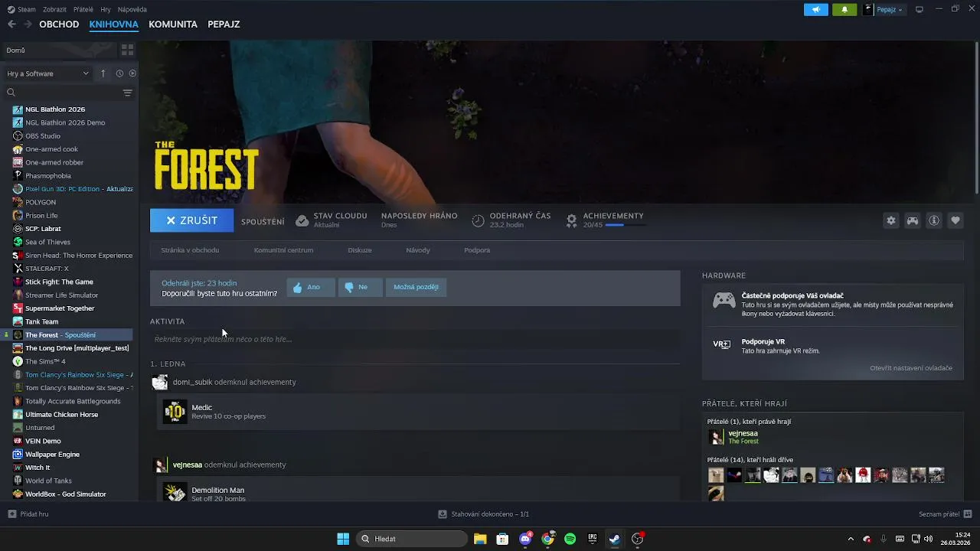The image size is (980, 551).
Task: Open the announcements megaphone icon
Action: (x=816, y=9)
